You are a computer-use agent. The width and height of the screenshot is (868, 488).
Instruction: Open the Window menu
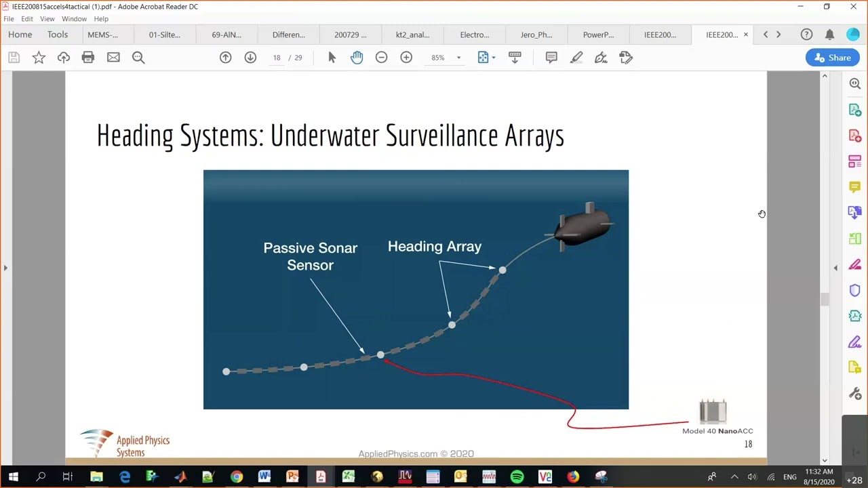pos(74,19)
